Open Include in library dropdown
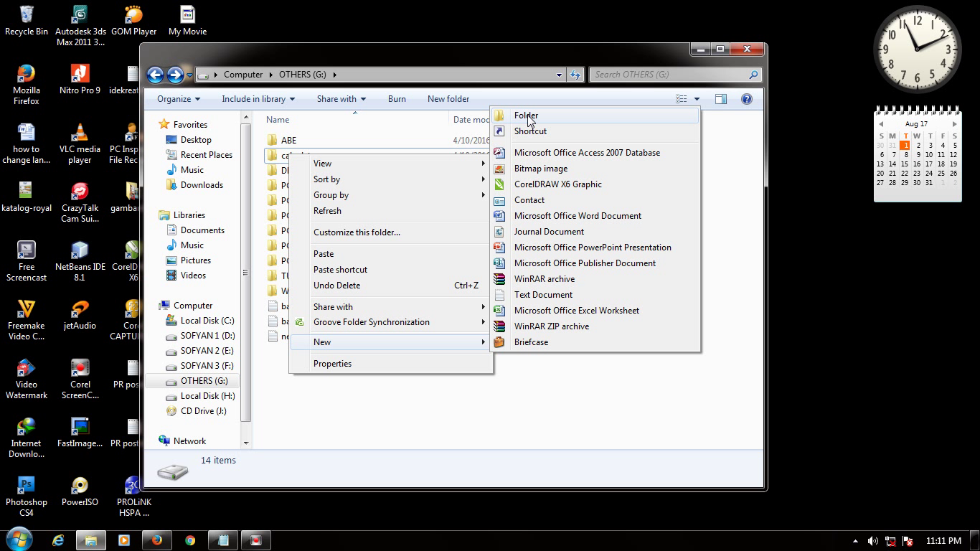This screenshot has height=551, width=980. click(x=258, y=99)
